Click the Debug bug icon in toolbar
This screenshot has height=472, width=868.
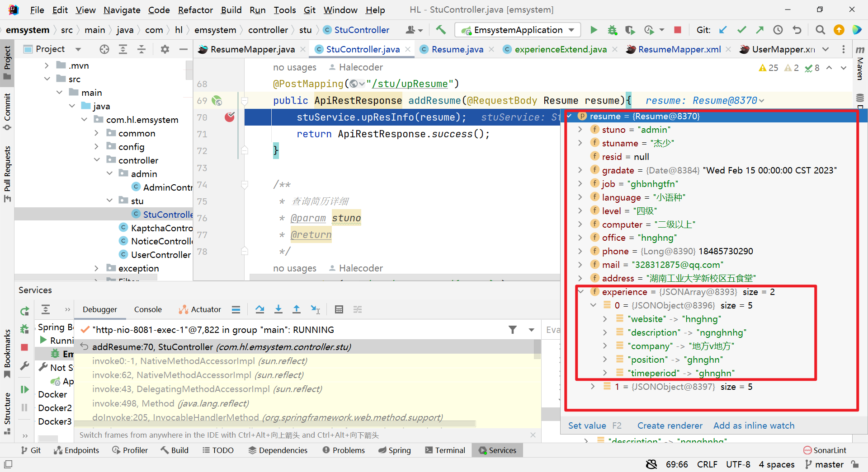[x=612, y=30]
